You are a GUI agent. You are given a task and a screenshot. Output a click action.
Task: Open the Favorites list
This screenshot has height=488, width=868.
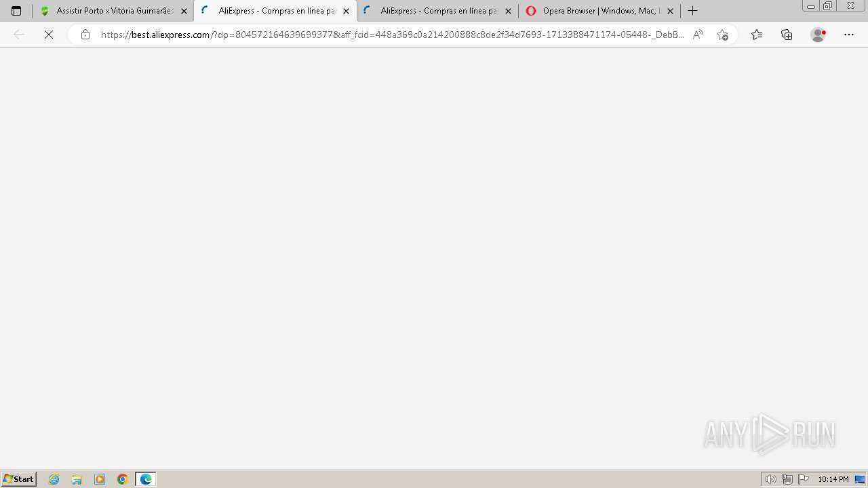(757, 35)
